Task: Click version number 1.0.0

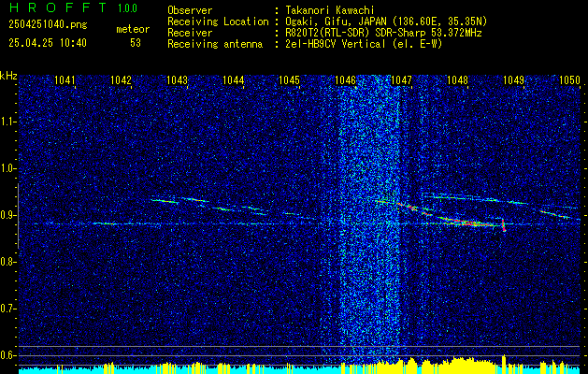Action: point(127,8)
